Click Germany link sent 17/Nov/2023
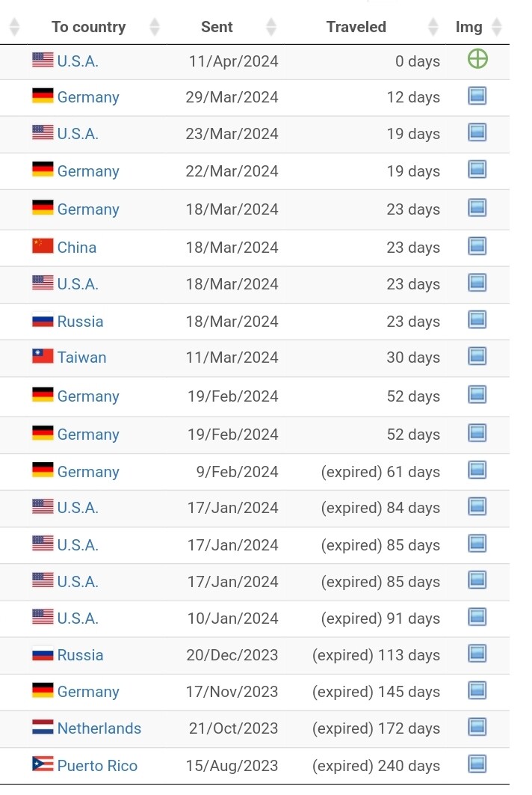 click(88, 692)
